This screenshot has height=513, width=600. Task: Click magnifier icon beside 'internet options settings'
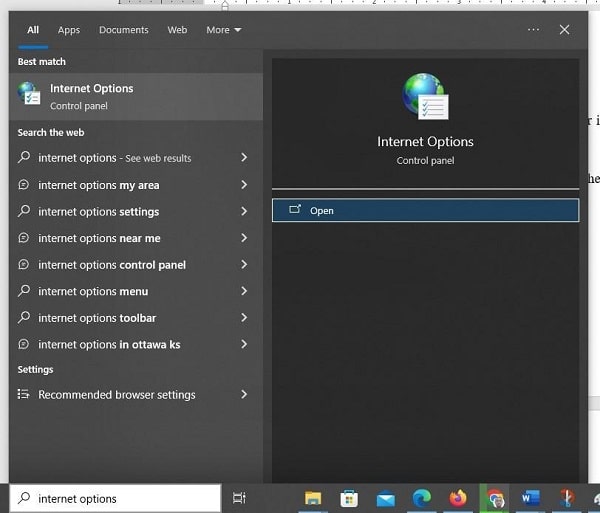point(24,211)
